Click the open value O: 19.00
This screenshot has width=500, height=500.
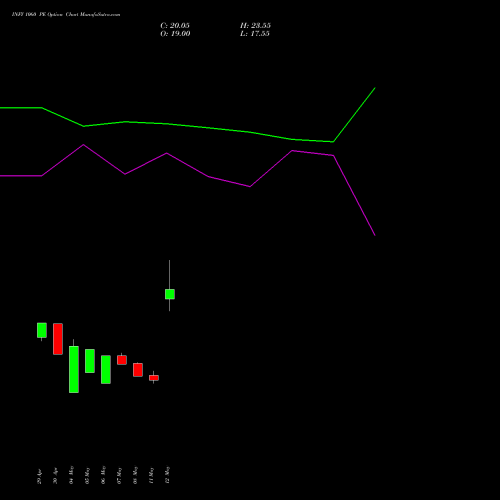[175, 34]
